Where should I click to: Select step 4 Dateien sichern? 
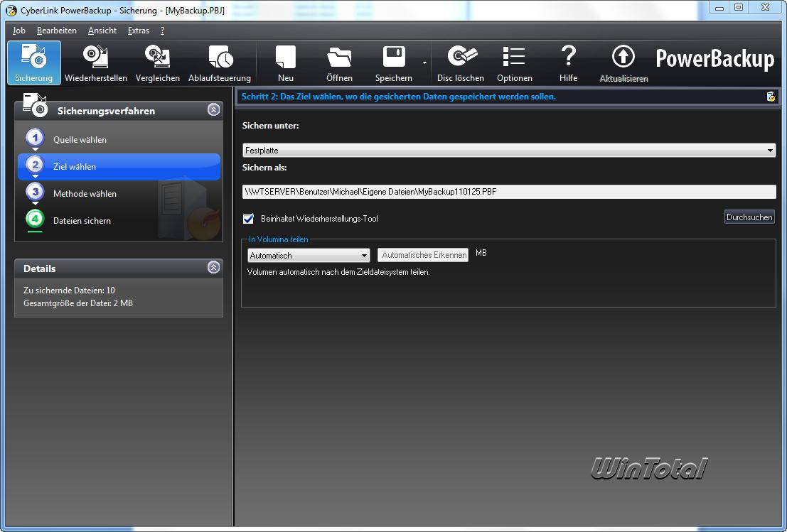click(119, 221)
